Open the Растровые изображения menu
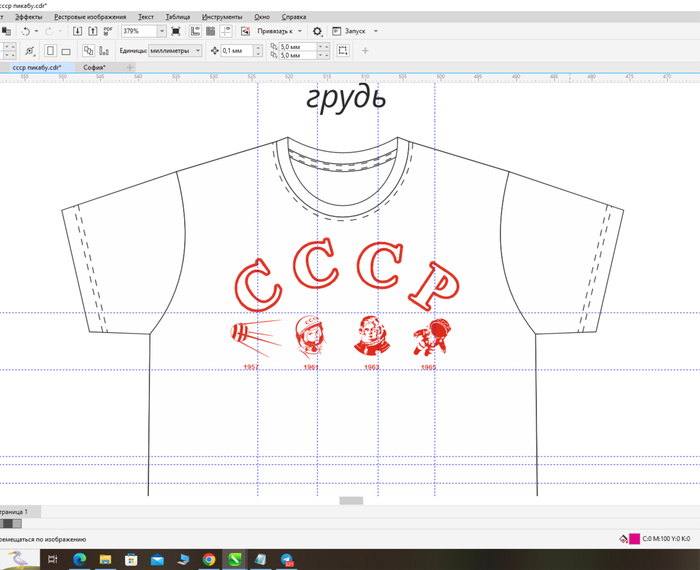The height and width of the screenshot is (570, 700). (90, 17)
